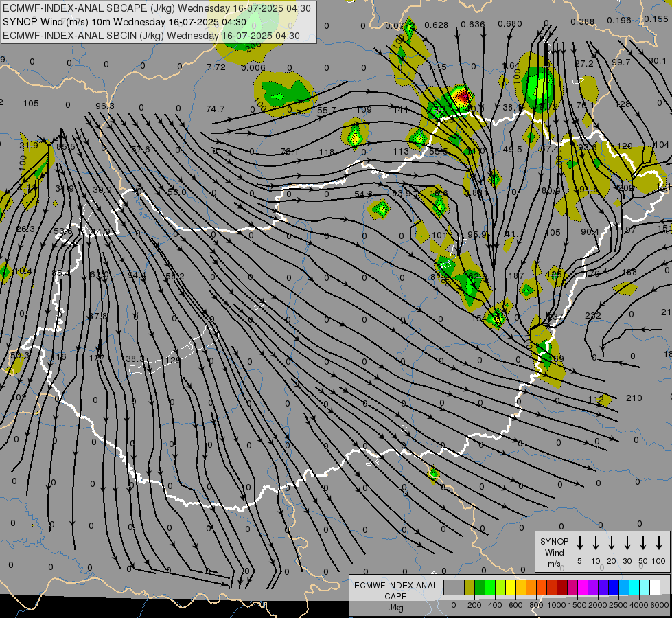Pick the dark red swatch in CAPE legend

(x=562, y=588)
